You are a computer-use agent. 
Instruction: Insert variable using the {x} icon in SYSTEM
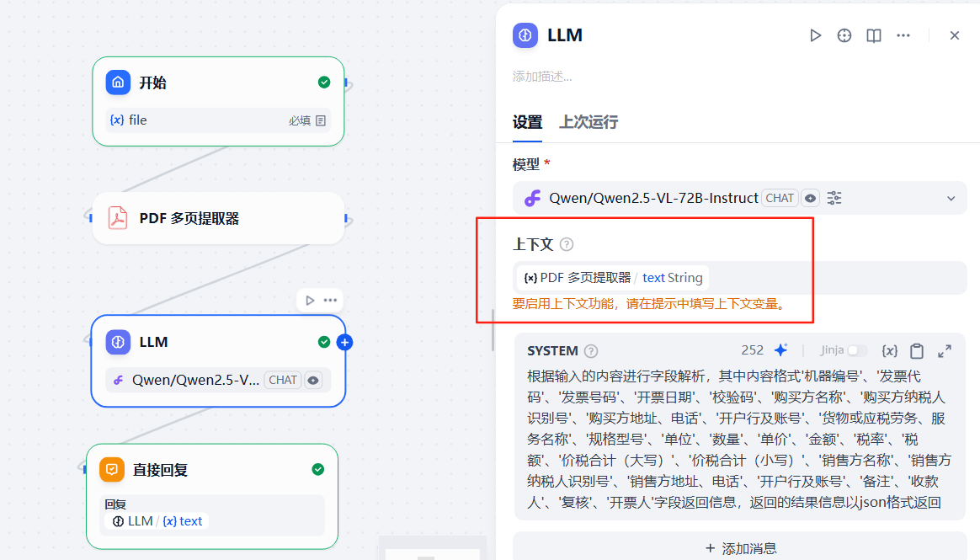[x=889, y=350]
